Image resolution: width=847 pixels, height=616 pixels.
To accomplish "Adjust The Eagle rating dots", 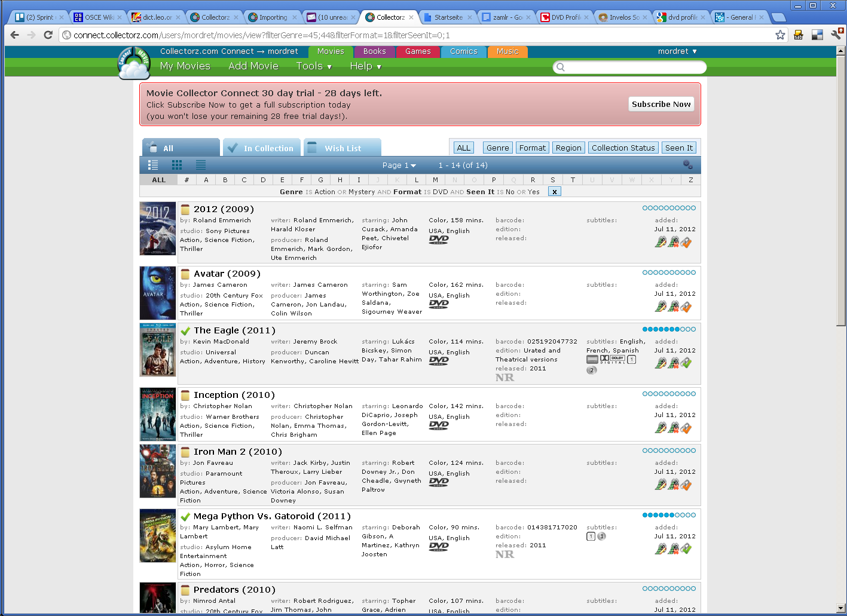I will pos(669,329).
